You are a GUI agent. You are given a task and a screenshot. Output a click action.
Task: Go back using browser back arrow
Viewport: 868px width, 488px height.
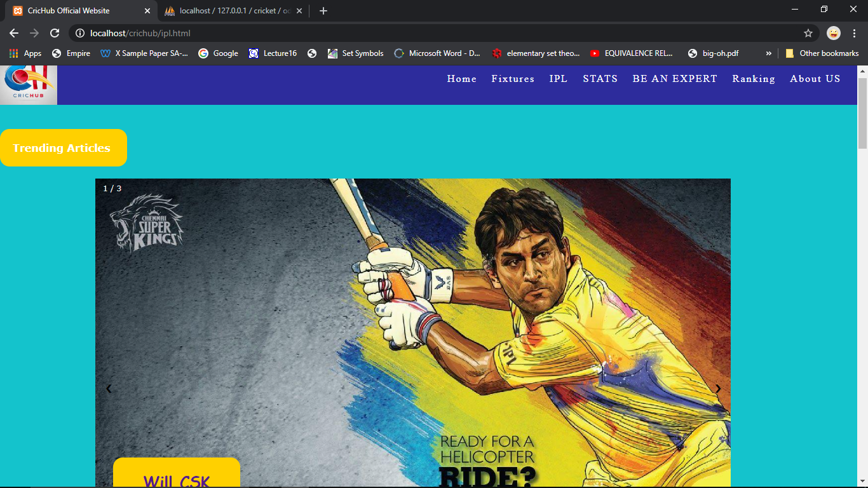14,33
